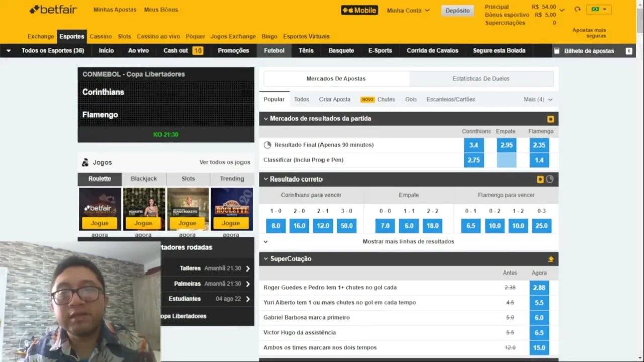
Task: Select Gabriel Barbosa marca primeiro 6.0
Action: (539, 318)
